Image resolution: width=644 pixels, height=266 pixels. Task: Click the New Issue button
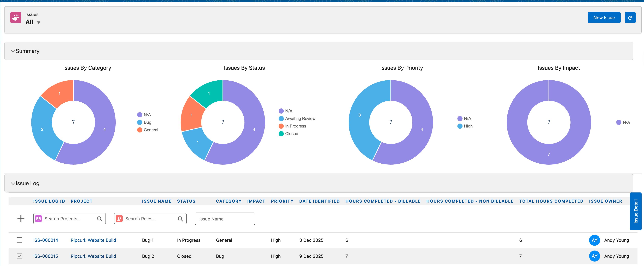coord(604,18)
